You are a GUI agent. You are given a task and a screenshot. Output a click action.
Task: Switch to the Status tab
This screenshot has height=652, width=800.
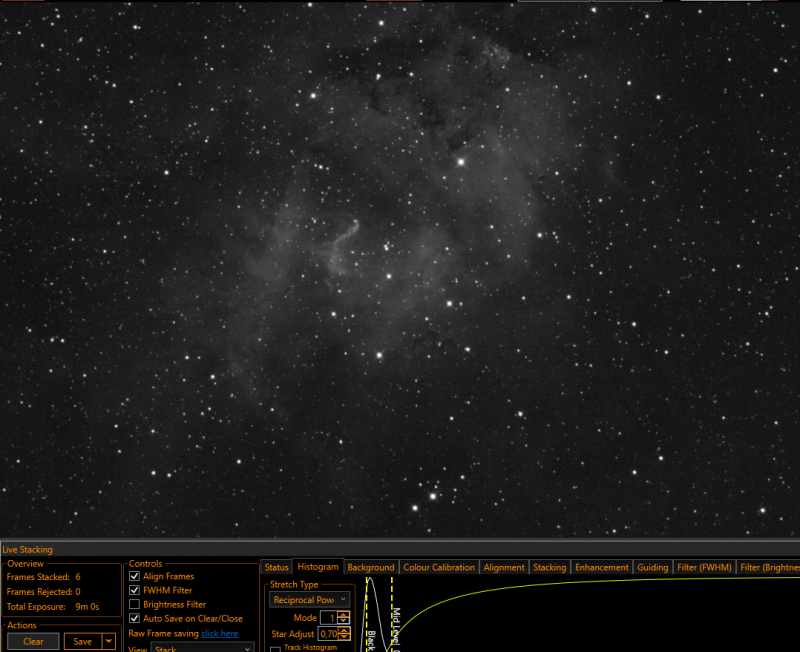point(277,567)
